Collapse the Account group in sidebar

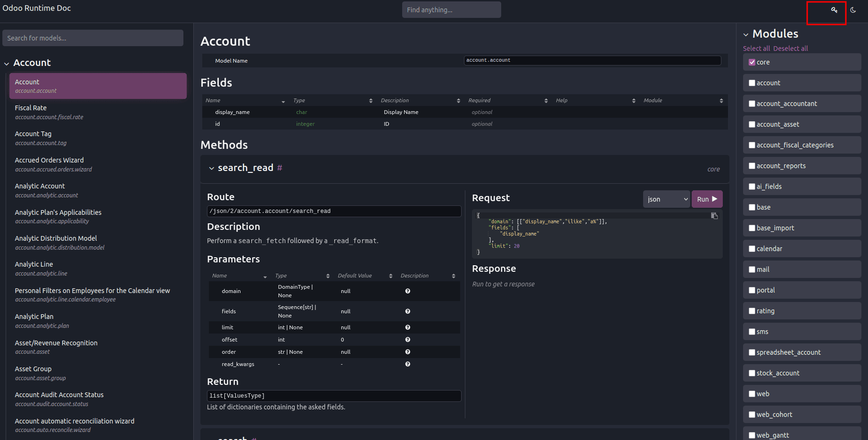coord(7,64)
